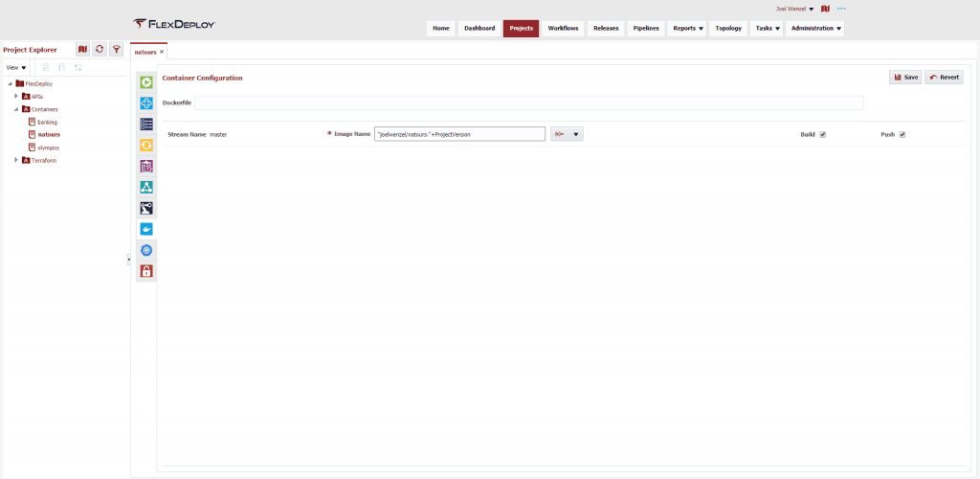Expand the Terraform folder

pos(16,160)
